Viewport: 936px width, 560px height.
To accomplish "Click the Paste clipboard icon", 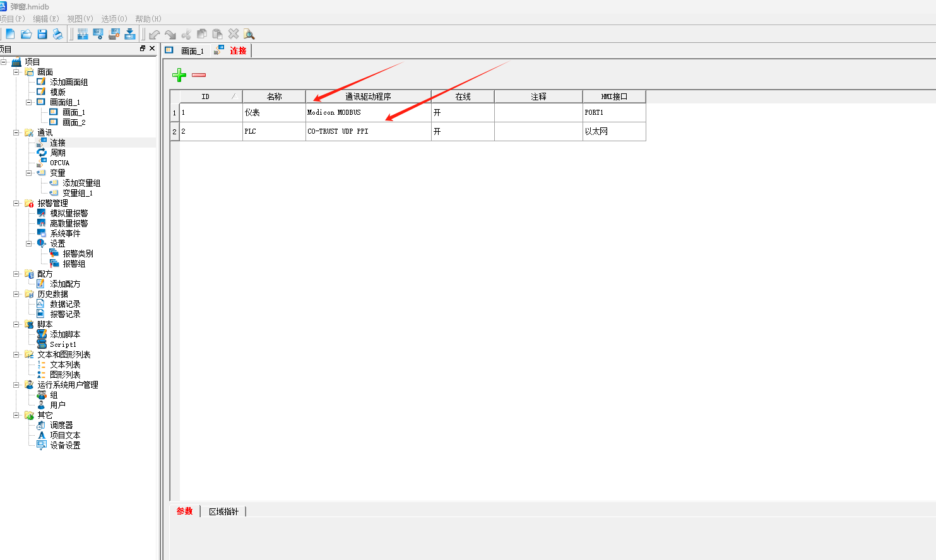I will [218, 34].
